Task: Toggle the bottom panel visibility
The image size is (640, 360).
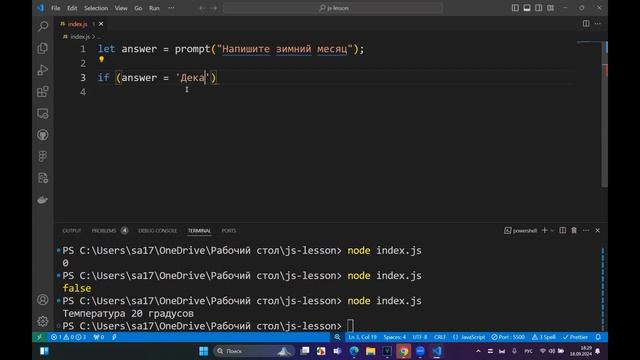Action: 527,8
